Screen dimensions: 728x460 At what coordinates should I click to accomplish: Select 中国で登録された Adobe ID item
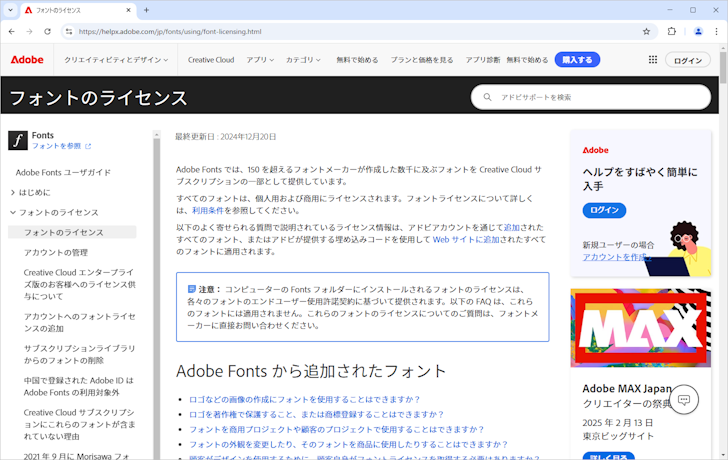pyautogui.click(x=78, y=386)
